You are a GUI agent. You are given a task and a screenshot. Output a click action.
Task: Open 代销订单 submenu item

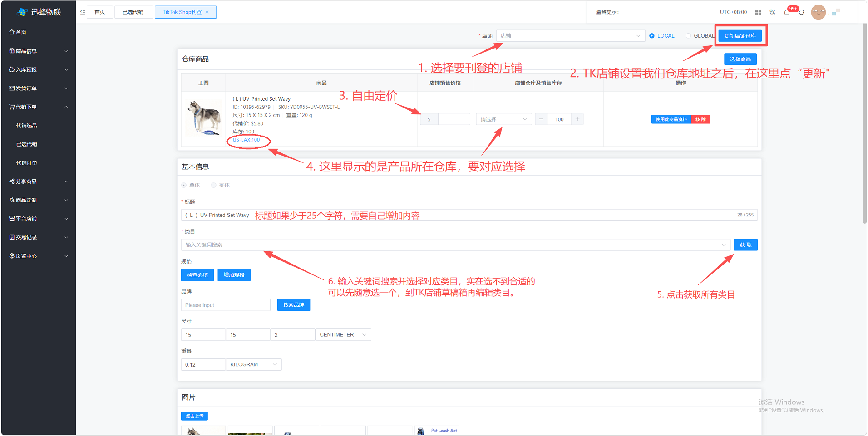click(27, 163)
